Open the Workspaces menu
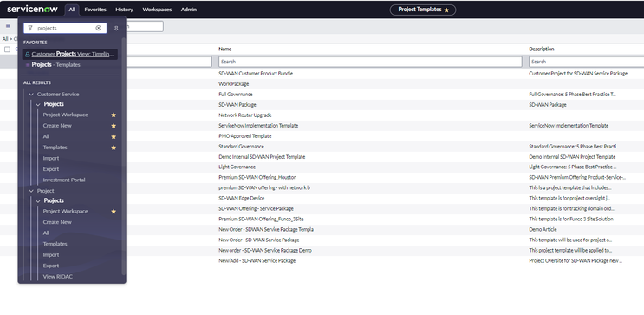Image resolution: width=644 pixels, height=315 pixels. [x=157, y=10]
